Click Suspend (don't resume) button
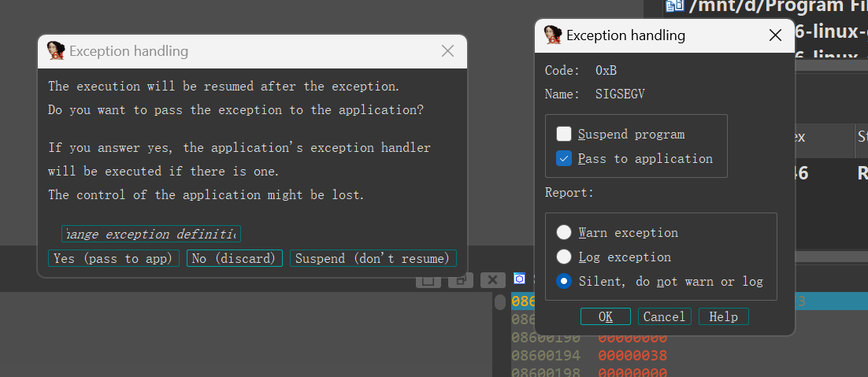The height and width of the screenshot is (377, 868). pos(373,258)
